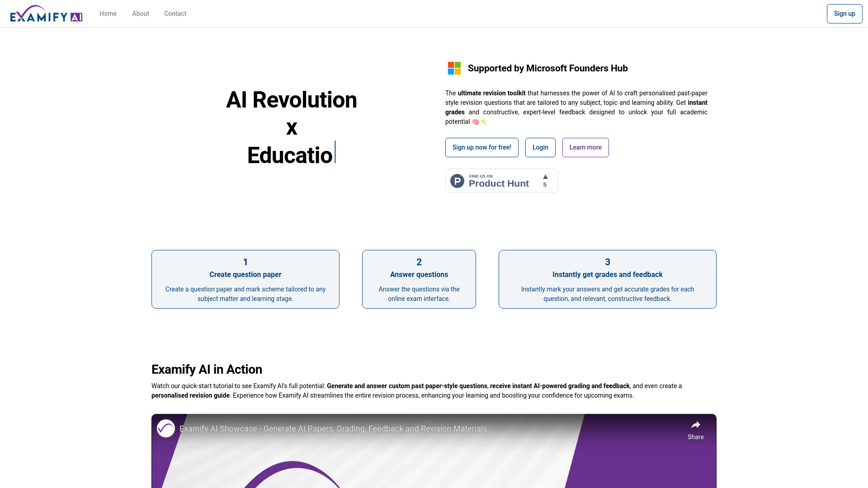Viewport: 868px width, 488px height.
Task: Click the Contact navigation link
Action: tap(175, 13)
